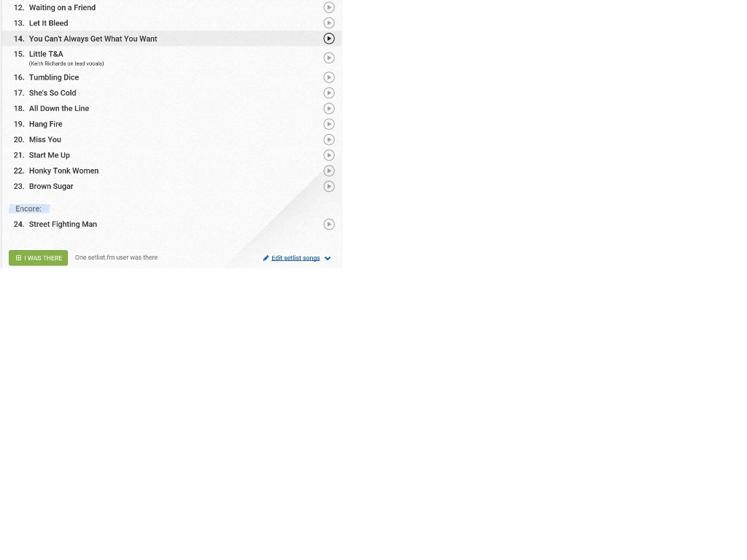
Task: Play She's So Cold preview
Action: click(329, 93)
